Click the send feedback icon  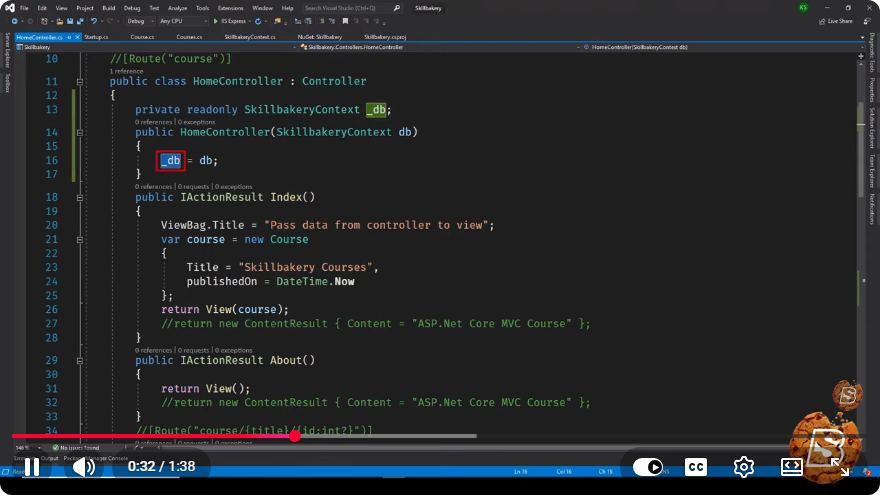coord(867,21)
